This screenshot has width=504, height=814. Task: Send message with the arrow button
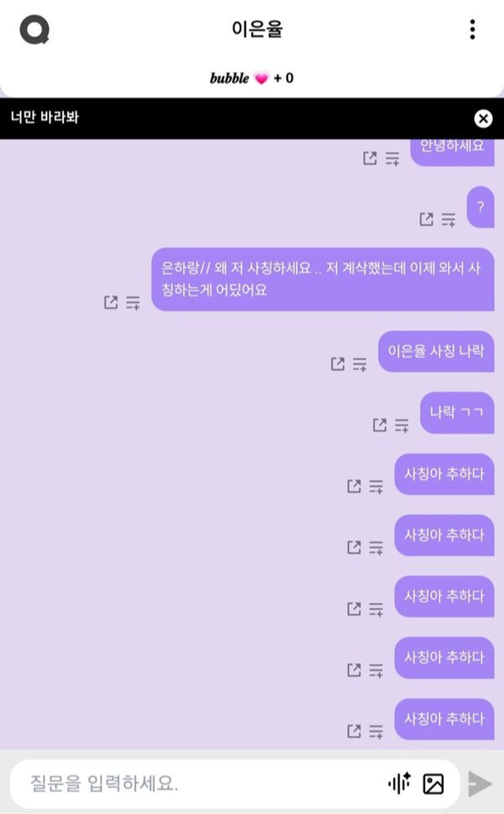[x=480, y=784]
